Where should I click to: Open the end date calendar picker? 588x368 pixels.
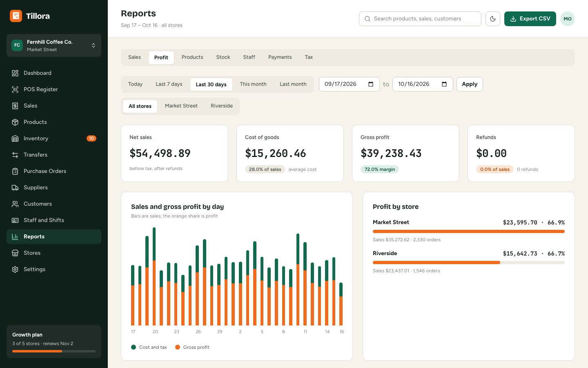point(444,84)
